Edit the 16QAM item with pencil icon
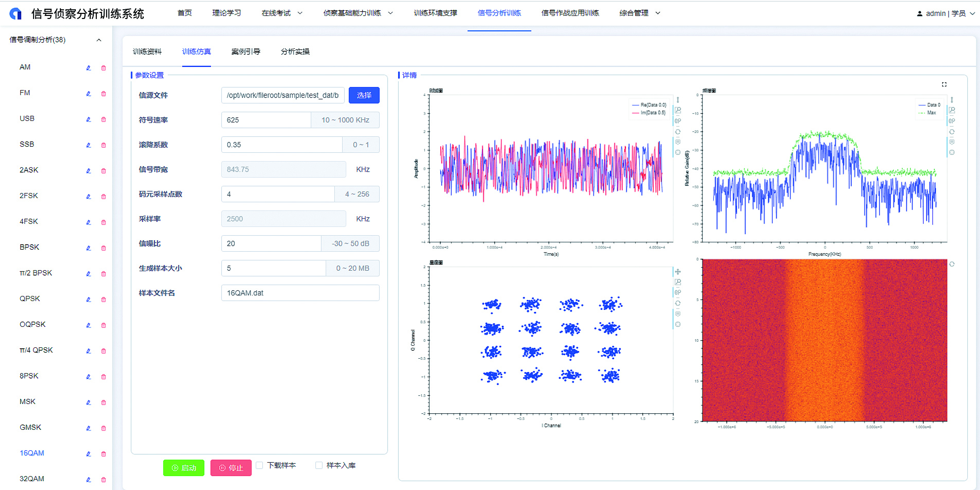This screenshot has width=980, height=490. click(x=88, y=454)
